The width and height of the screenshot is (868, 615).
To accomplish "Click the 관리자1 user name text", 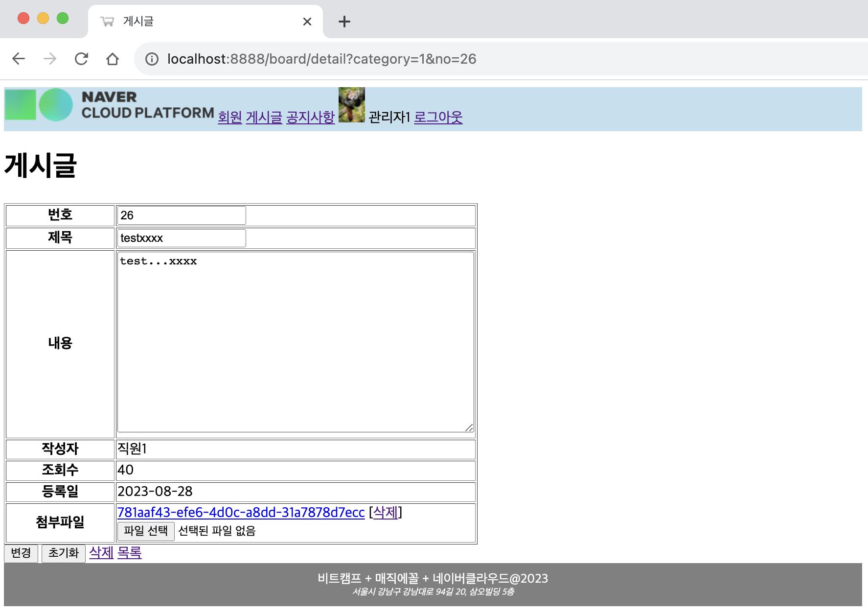I will coord(389,117).
